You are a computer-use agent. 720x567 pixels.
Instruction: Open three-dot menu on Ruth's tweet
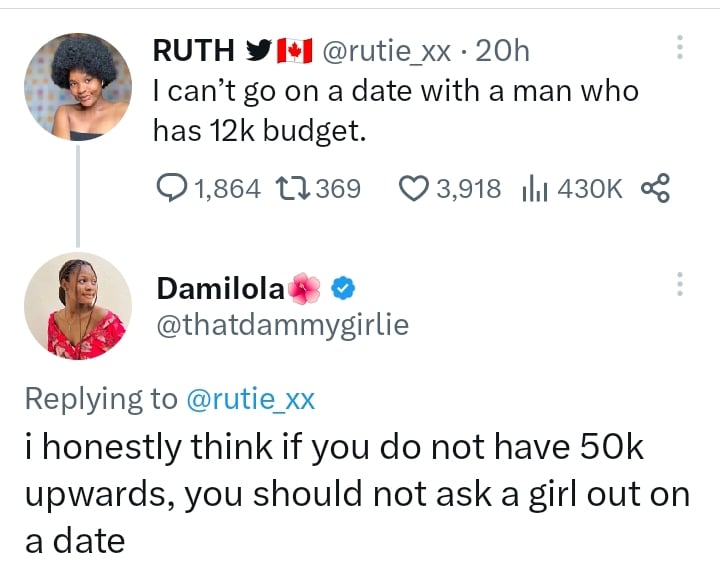pos(680,48)
